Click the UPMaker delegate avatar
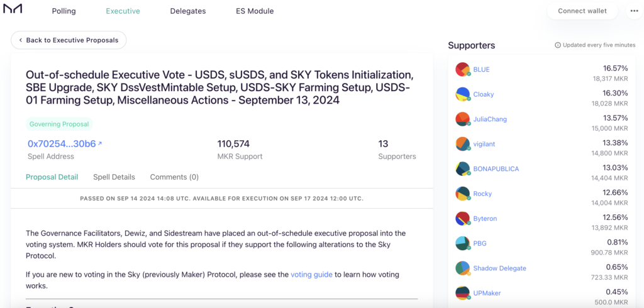 pyautogui.click(x=462, y=293)
